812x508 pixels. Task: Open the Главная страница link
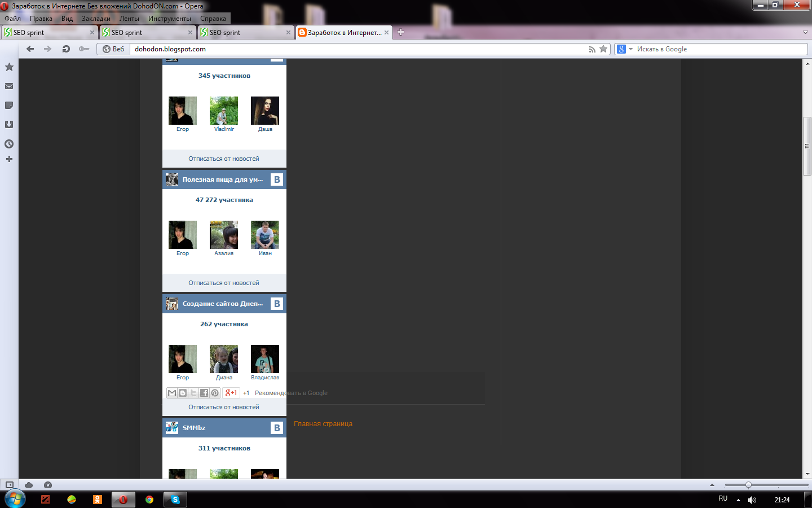[x=323, y=424]
